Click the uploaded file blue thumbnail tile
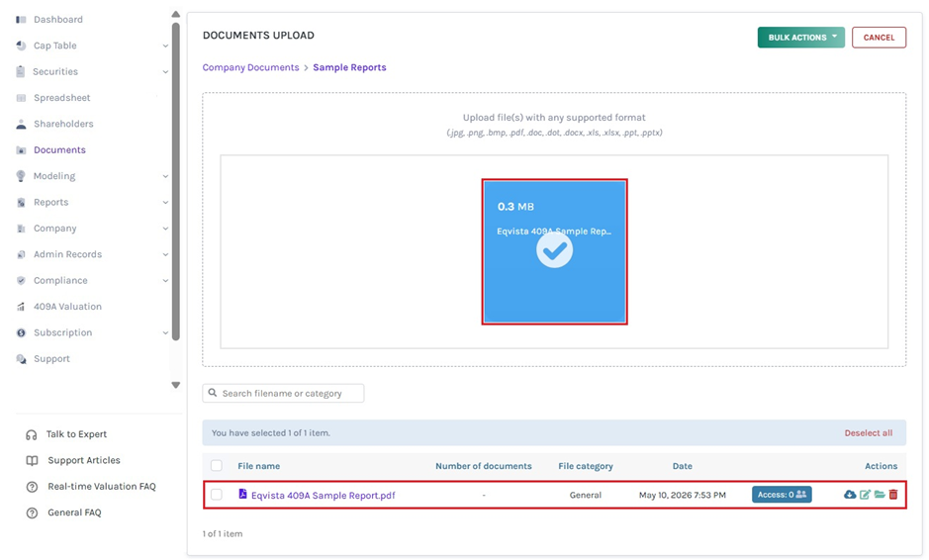 (x=555, y=252)
